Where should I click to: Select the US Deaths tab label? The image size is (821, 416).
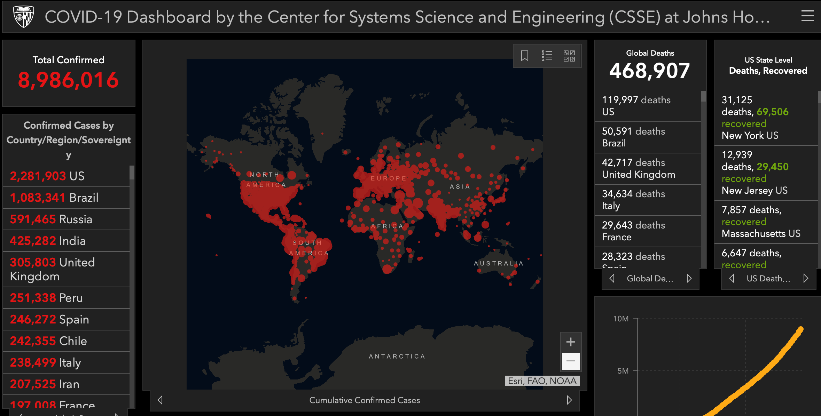(768, 278)
